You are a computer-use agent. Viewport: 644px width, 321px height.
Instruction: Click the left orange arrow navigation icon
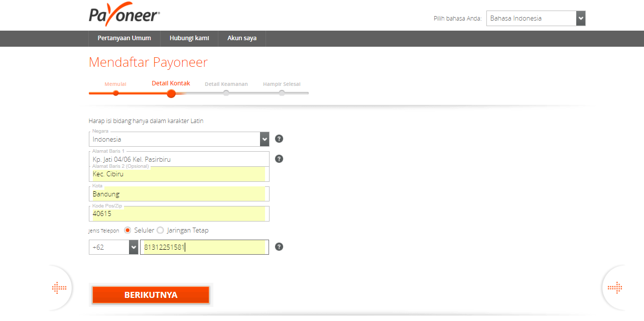click(x=59, y=288)
